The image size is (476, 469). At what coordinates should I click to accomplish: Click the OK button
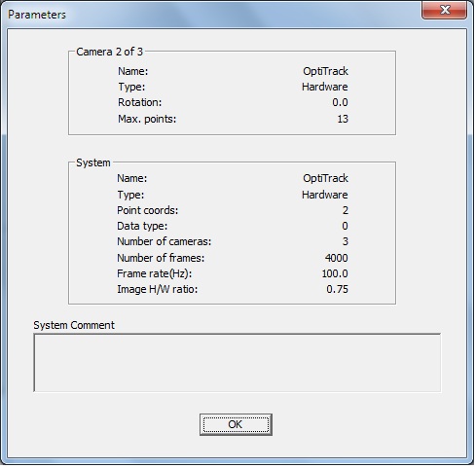(236, 424)
